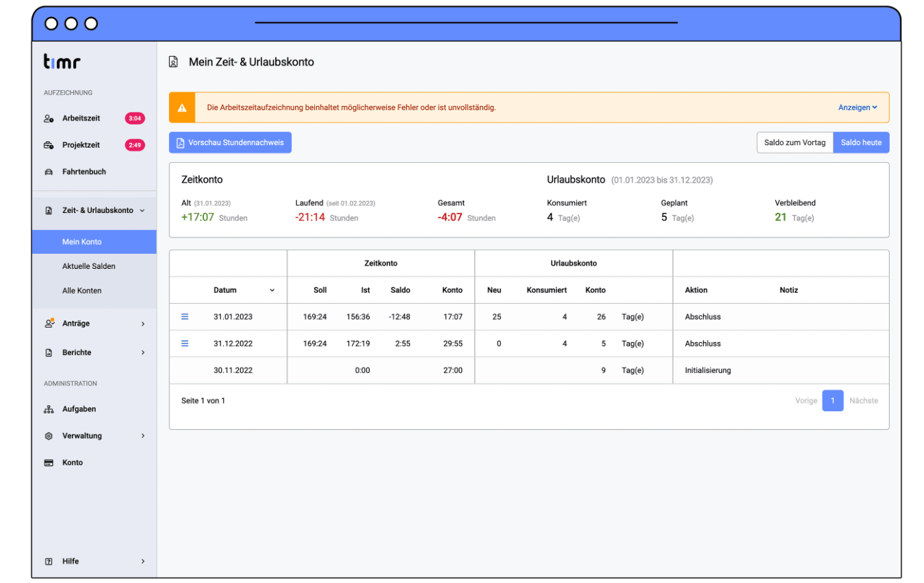Expand the Anträge submenu chevron
924x583 pixels.
point(142,324)
